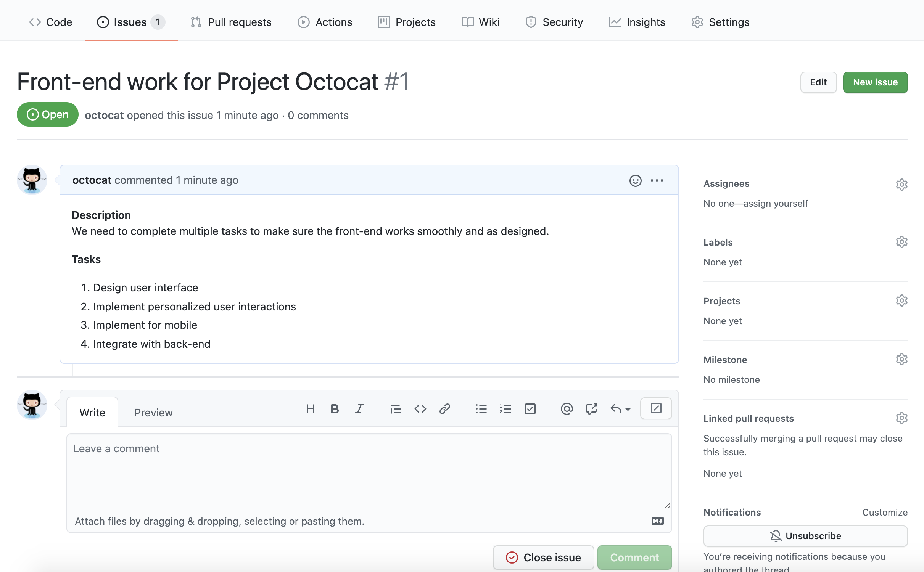Image resolution: width=924 pixels, height=572 pixels.
Task: Click the cross-reference icon
Action: point(591,409)
